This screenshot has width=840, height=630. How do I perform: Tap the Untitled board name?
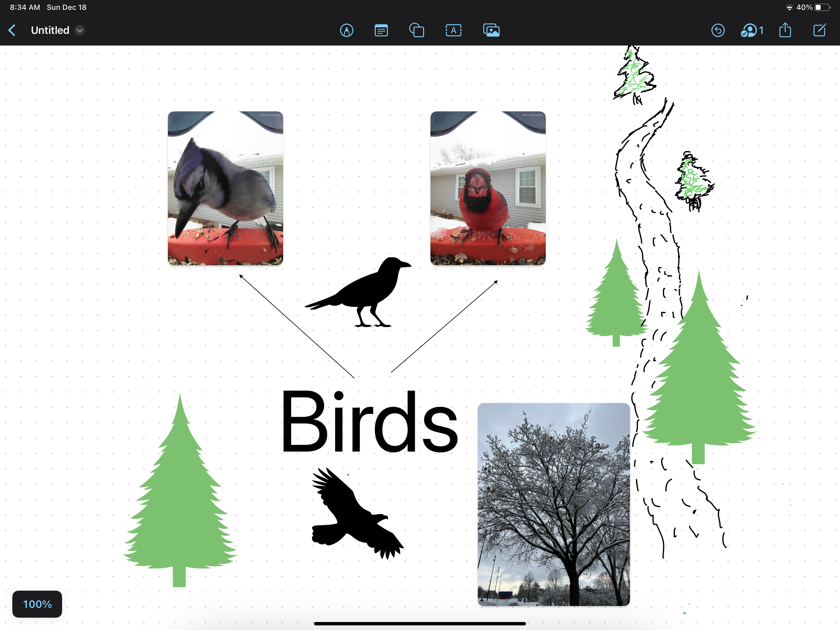[x=50, y=30]
